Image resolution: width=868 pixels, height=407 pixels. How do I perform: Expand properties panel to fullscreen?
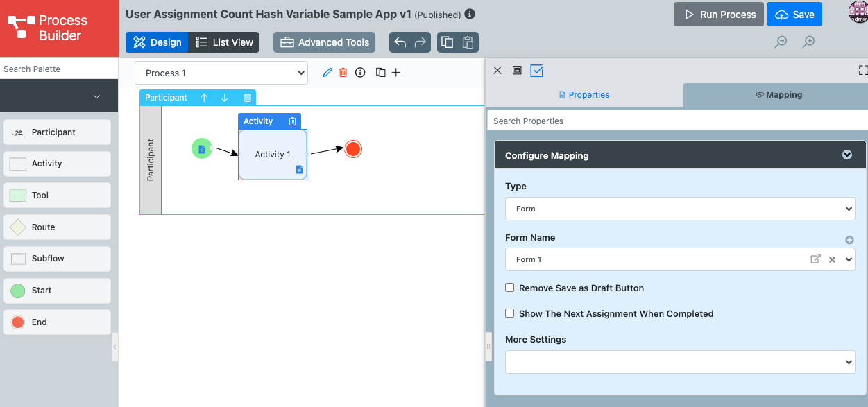(862, 70)
